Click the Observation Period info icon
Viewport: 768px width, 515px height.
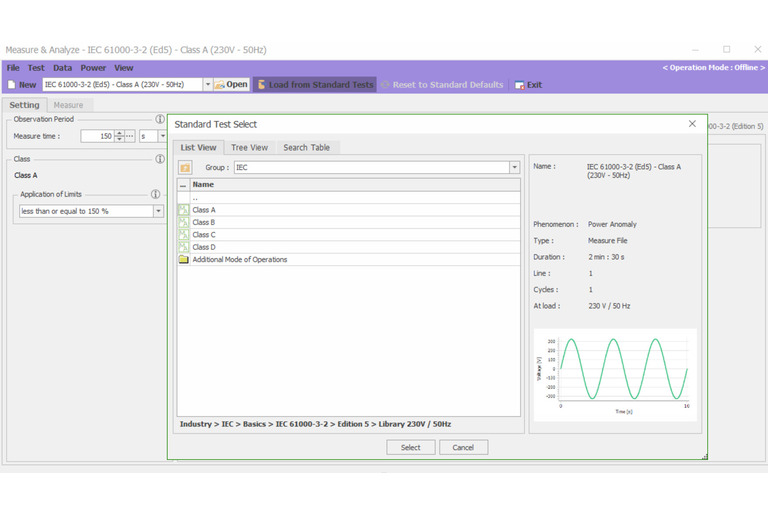click(x=160, y=119)
